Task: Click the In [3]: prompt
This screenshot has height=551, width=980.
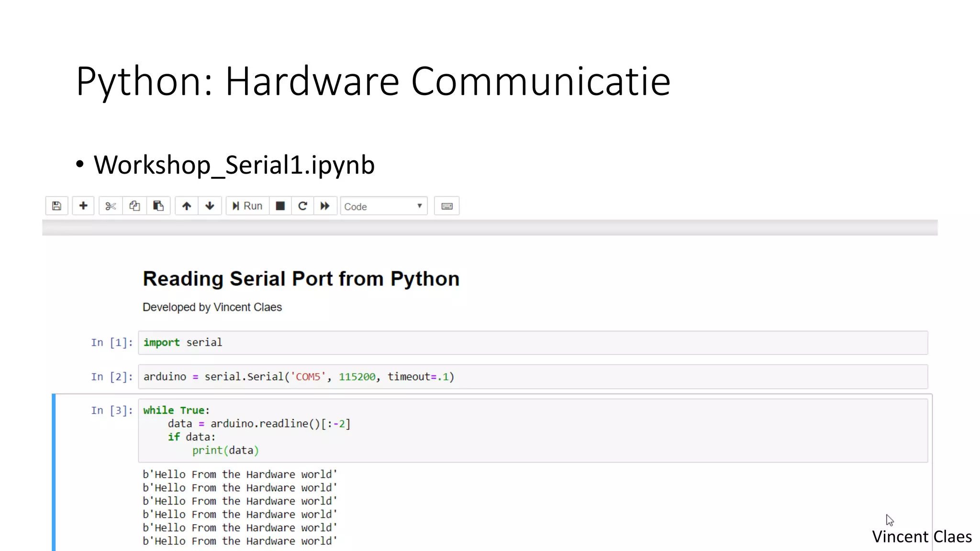Action: [x=112, y=410]
